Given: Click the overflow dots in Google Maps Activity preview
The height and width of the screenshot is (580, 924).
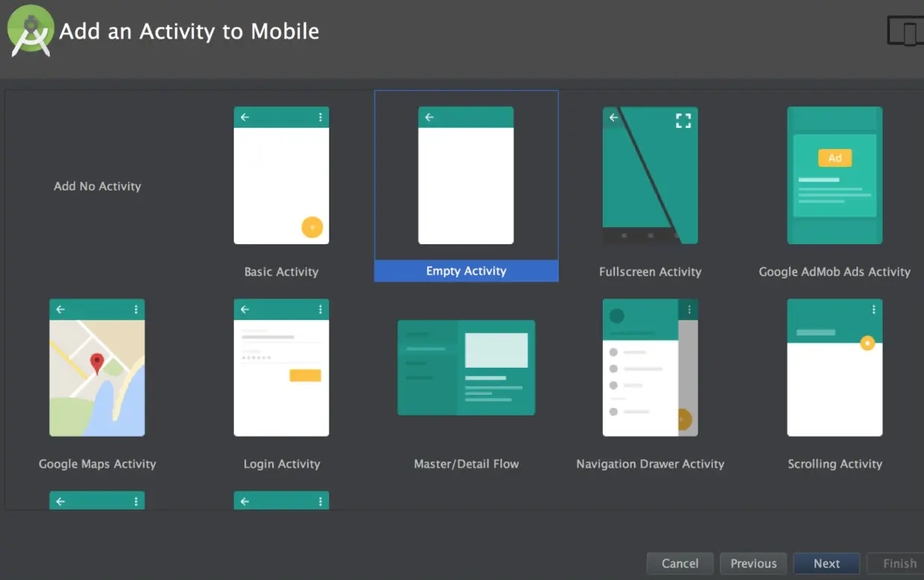Looking at the screenshot, I should (x=136, y=310).
